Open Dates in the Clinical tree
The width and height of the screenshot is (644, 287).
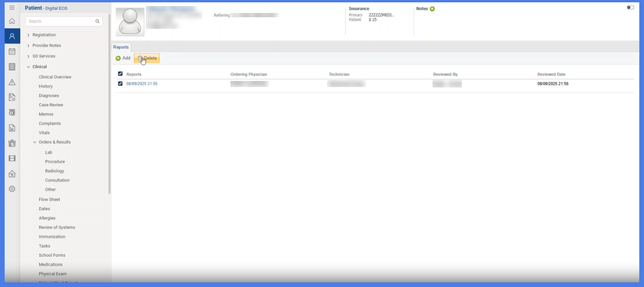pos(45,209)
